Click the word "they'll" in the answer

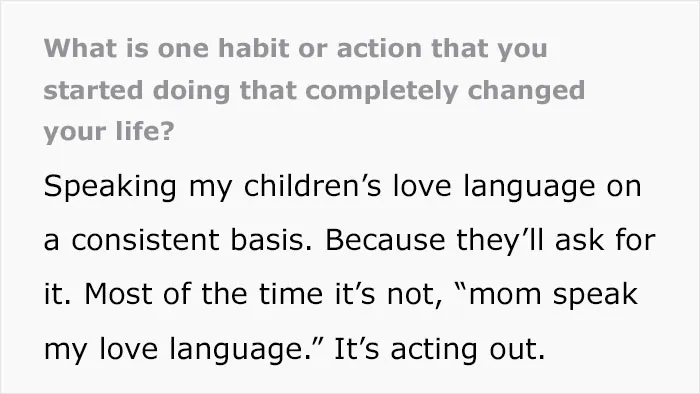coord(500,240)
